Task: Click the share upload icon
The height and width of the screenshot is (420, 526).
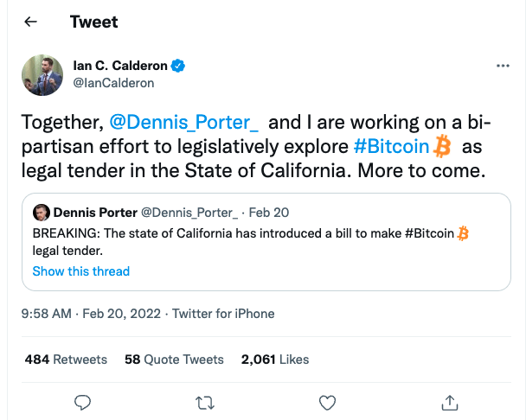Action: 450,402
